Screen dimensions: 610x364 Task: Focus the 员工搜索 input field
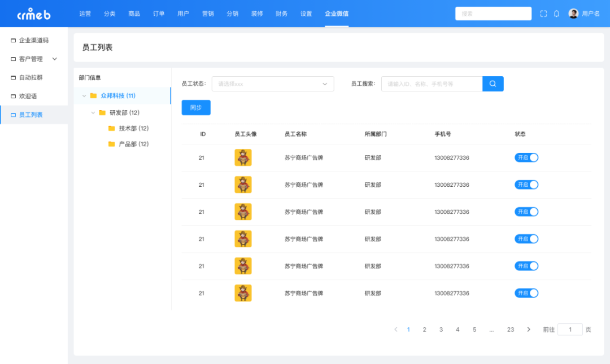pyautogui.click(x=432, y=84)
